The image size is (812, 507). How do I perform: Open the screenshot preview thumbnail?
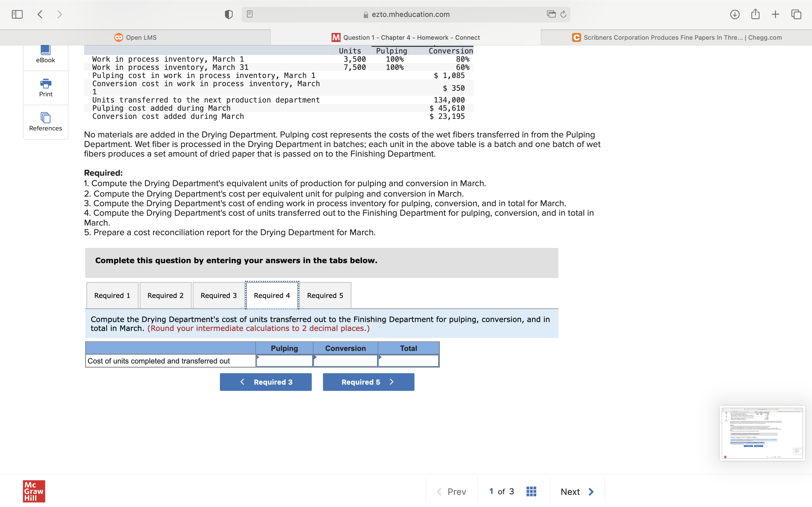(762, 433)
